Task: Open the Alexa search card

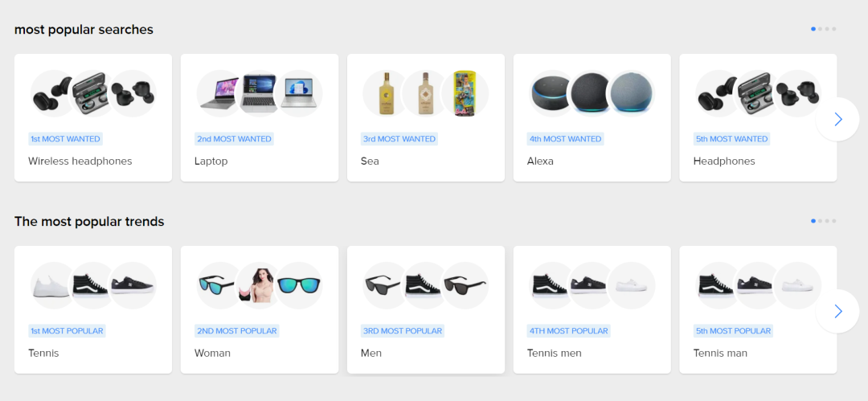Action: pos(592,117)
